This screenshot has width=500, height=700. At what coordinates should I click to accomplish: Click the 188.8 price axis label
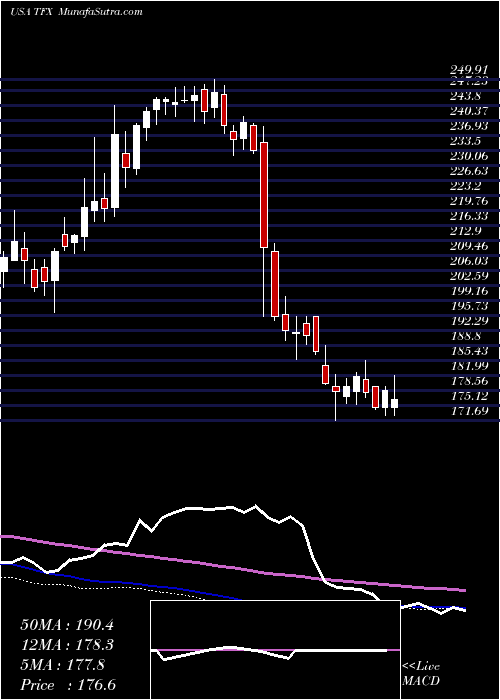(x=465, y=336)
